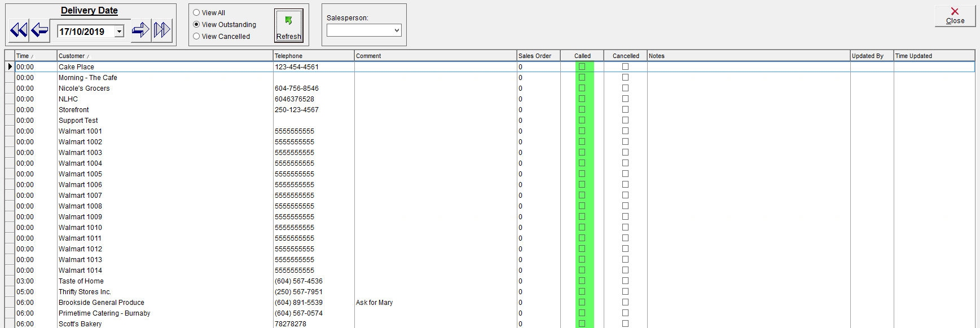Screen dimensions: 980x328
Task: Tick Called for Taste of Home
Action: click(582, 281)
